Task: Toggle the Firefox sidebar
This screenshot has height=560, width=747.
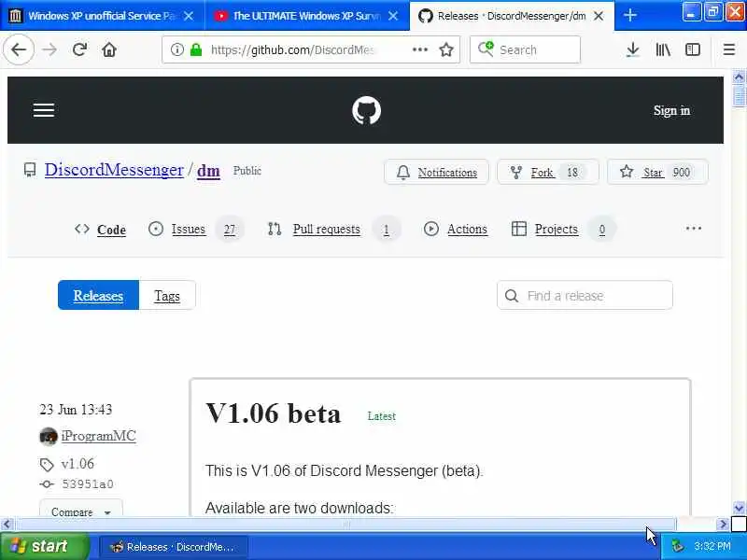Action: point(693,49)
